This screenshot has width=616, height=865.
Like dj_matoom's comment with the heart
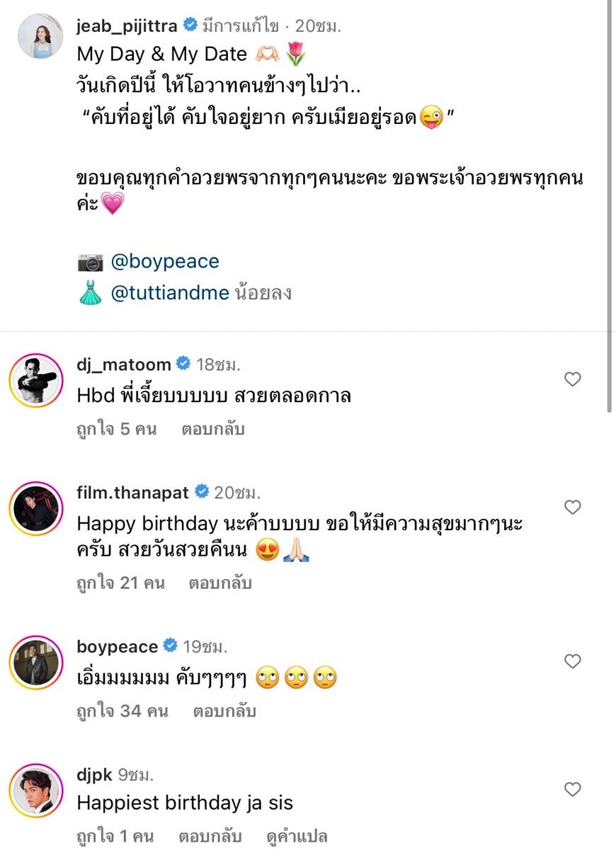572,379
